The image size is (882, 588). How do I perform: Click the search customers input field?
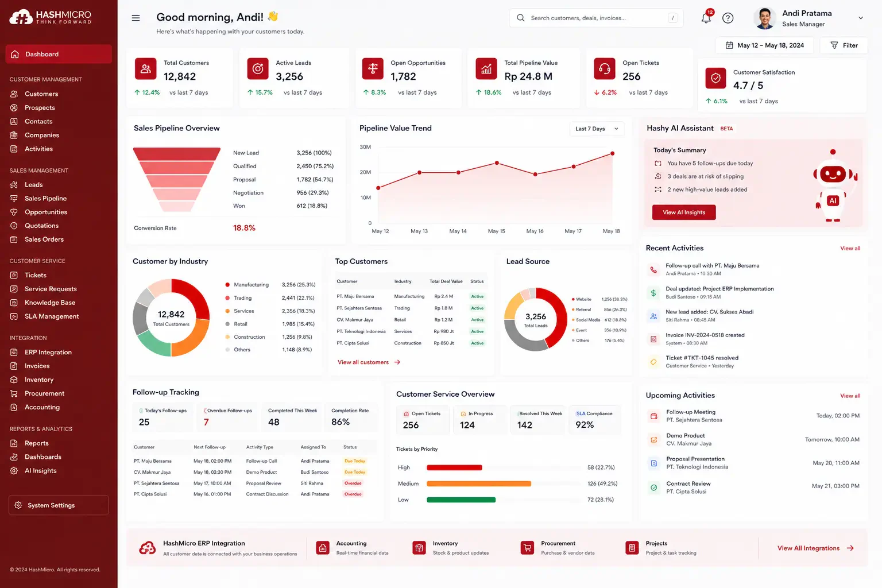pos(596,18)
